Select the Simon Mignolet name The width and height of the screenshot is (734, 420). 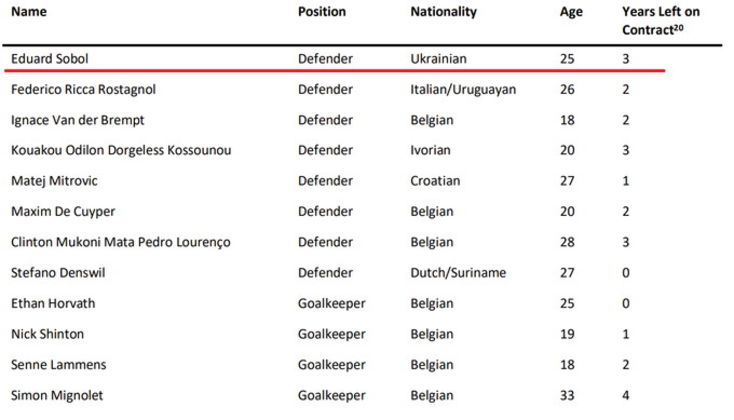coord(57,396)
